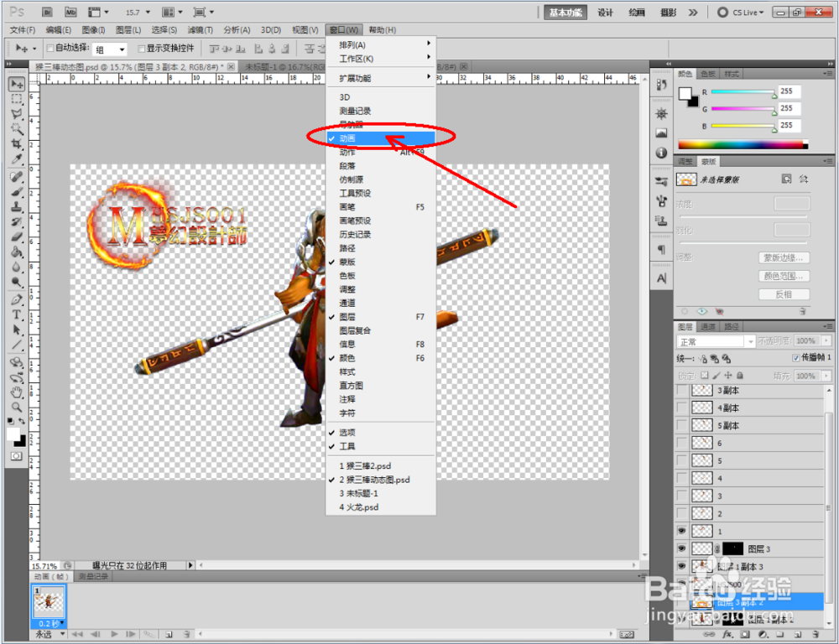839x644 pixels.
Task: Select 基本功能 workspace button
Action: [565, 13]
